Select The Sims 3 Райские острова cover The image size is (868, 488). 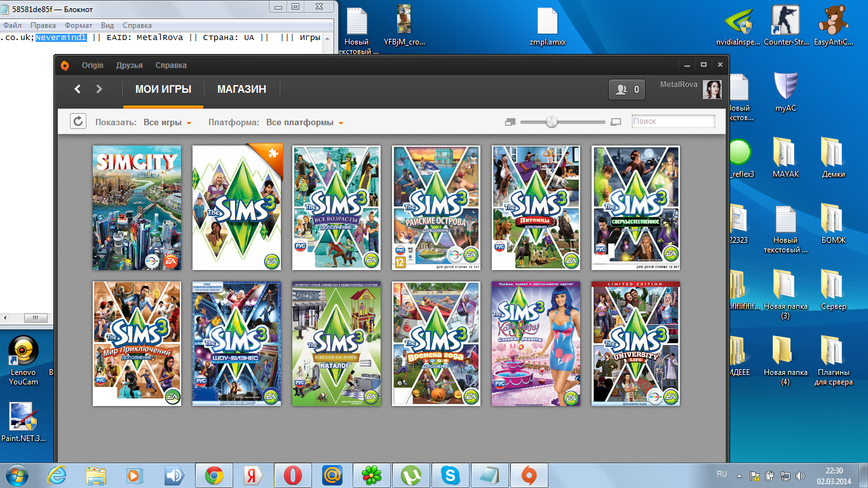[x=436, y=208]
